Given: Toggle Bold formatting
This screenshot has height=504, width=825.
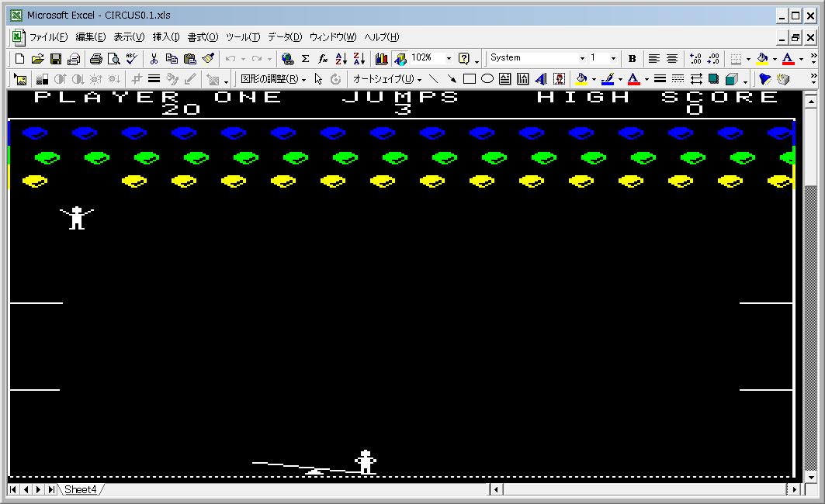Looking at the screenshot, I should pyautogui.click(x=632, y=59).
